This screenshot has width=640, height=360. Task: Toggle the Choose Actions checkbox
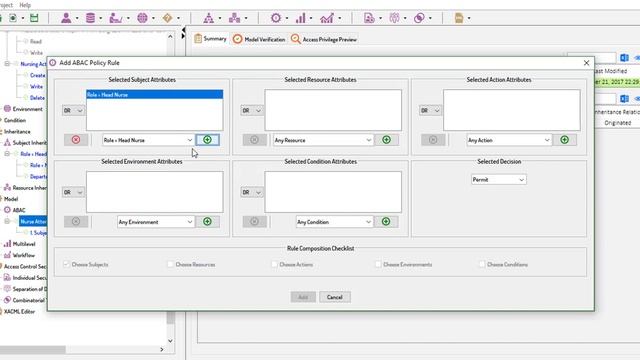click(274, 264)
